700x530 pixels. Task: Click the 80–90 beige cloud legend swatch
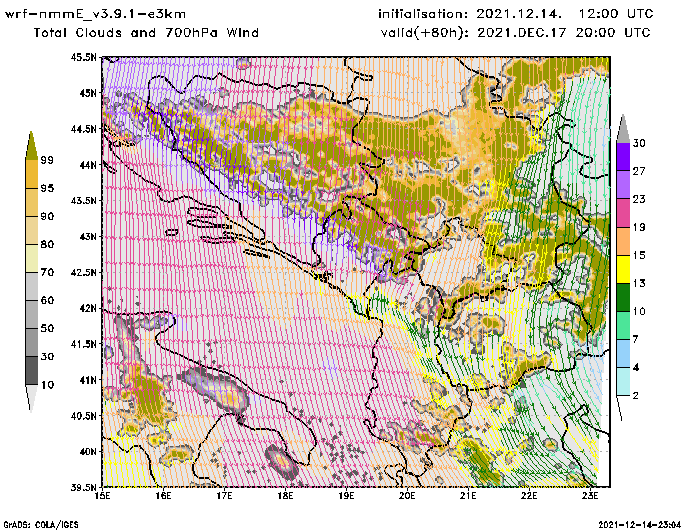point(32,230)
